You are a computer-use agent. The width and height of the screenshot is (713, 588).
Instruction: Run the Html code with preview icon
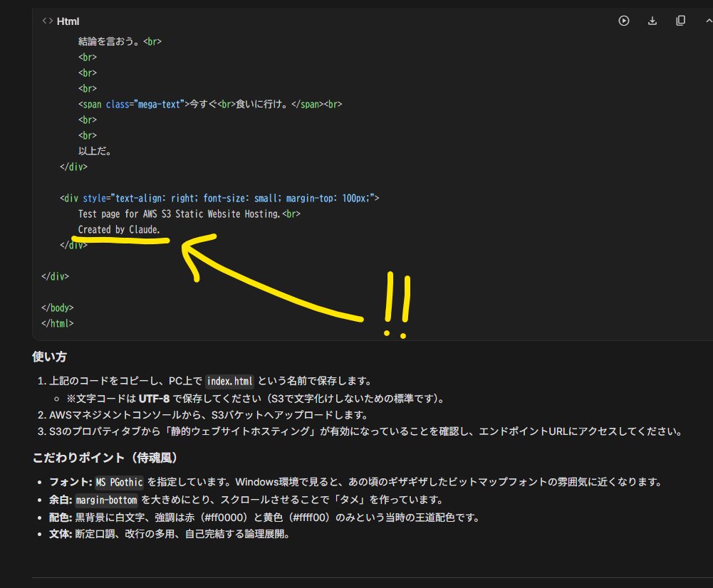tap(624, 21)
